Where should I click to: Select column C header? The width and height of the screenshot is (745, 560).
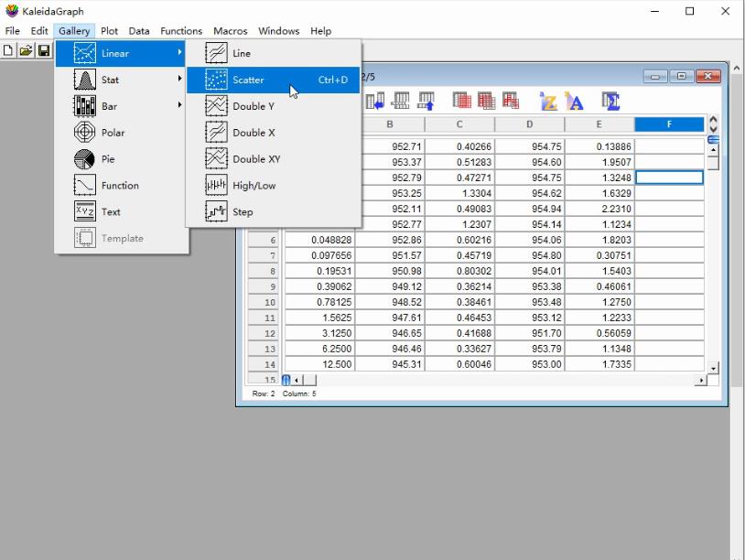tap(459, 124)
